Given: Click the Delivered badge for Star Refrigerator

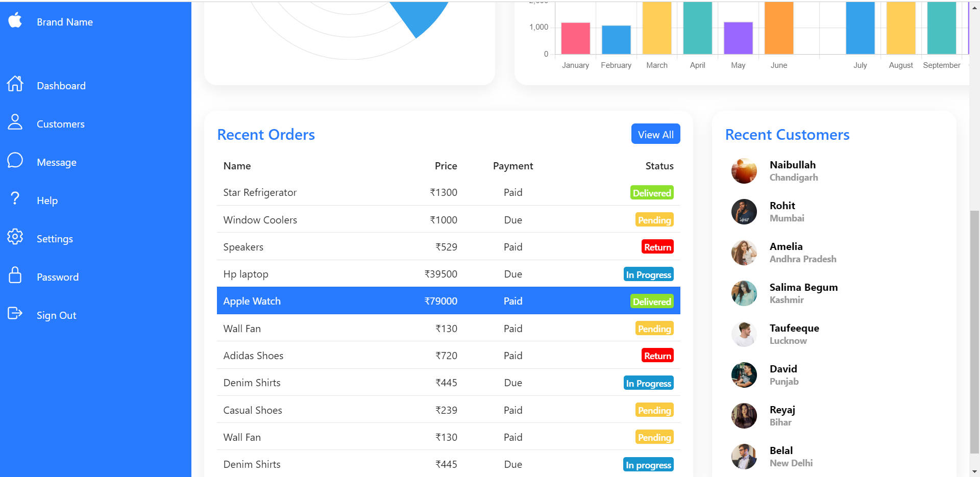Looking at the screenshot, I should (652, 192).
